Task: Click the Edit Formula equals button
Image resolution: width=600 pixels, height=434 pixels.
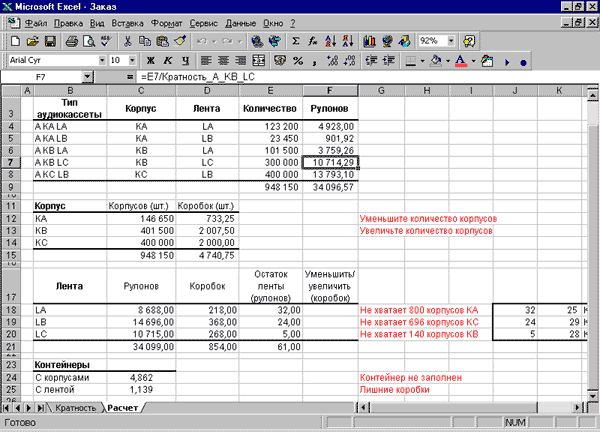Action: pyautogui.click(x=130, y=77)
